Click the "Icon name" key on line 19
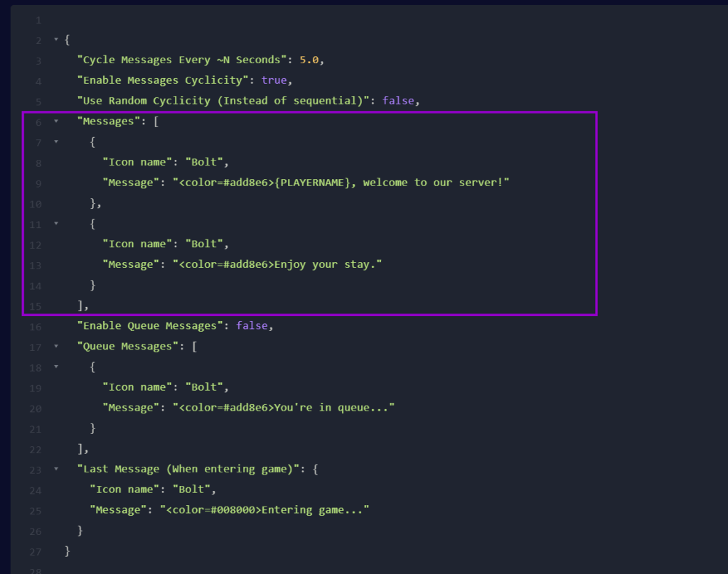Screen dimensions: 728x574 (137, 387)
